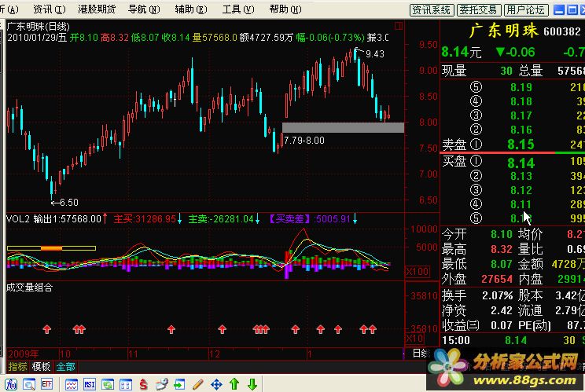
Task: Click the 9.43 high price label
Action: 374,54
